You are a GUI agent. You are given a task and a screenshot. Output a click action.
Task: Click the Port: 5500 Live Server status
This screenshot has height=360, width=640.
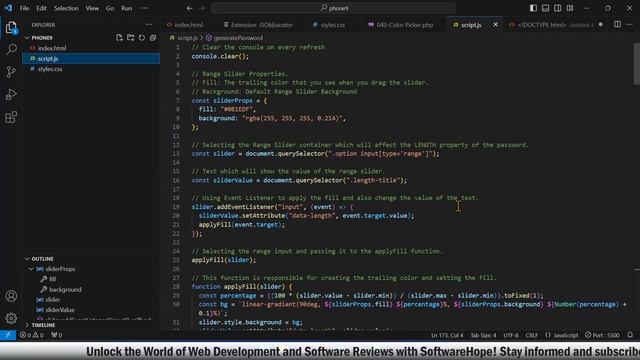(x=602, y=335)
